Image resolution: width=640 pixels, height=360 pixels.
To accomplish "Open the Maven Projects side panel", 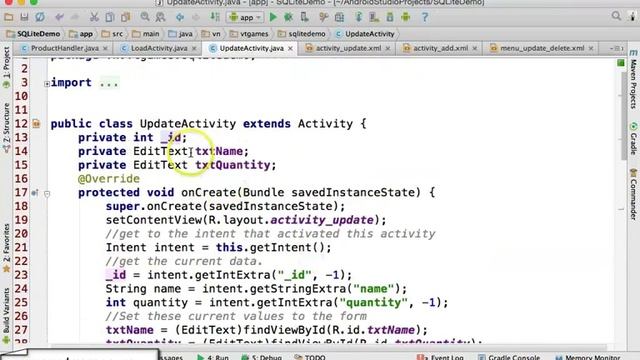I will coord(633,80).
